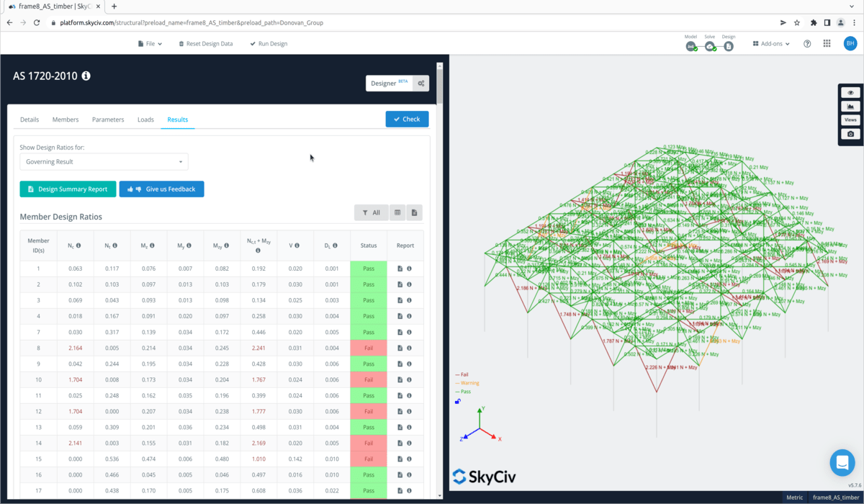
Task: Toggle the blue unlock icon under legend
Action: coord(458,402)
